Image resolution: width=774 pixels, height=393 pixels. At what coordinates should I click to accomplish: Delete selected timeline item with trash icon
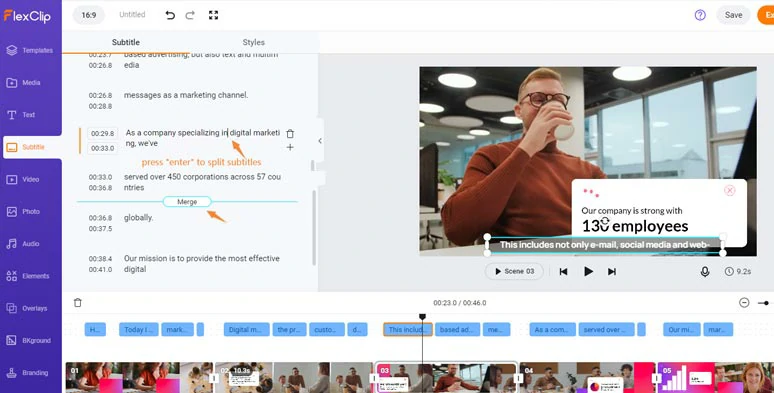click(77, 303)
